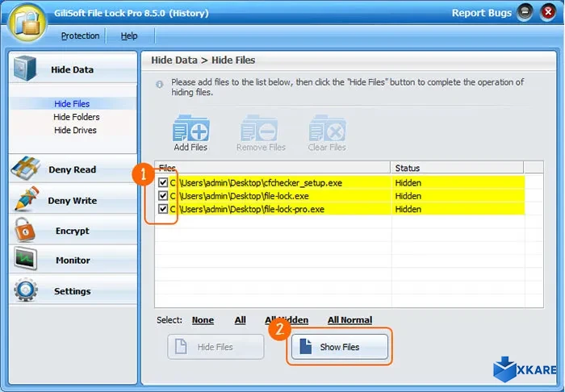Click the Report Bugs link
This screenshot has width=565, height=392.
(x=481, y=13)
